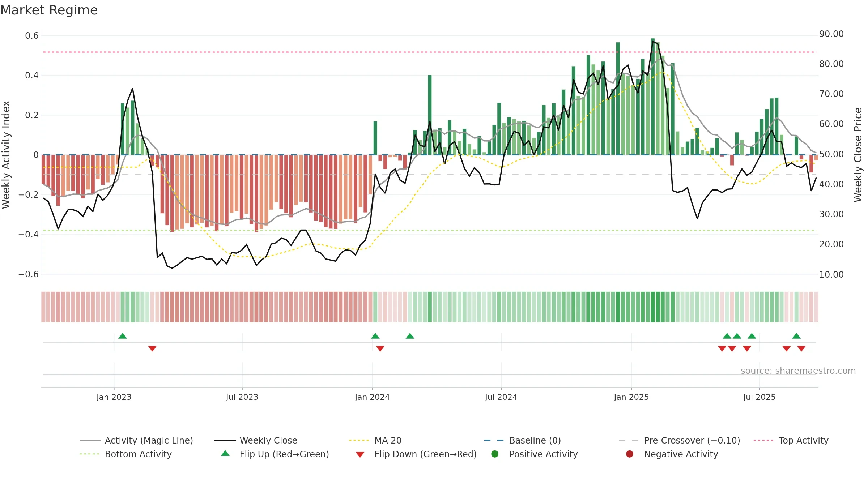This screenshot has height=488, width=868.
Task: Click the Jan 2023 x-axis label
Action: pyautogui.click(x=114, y=397)
